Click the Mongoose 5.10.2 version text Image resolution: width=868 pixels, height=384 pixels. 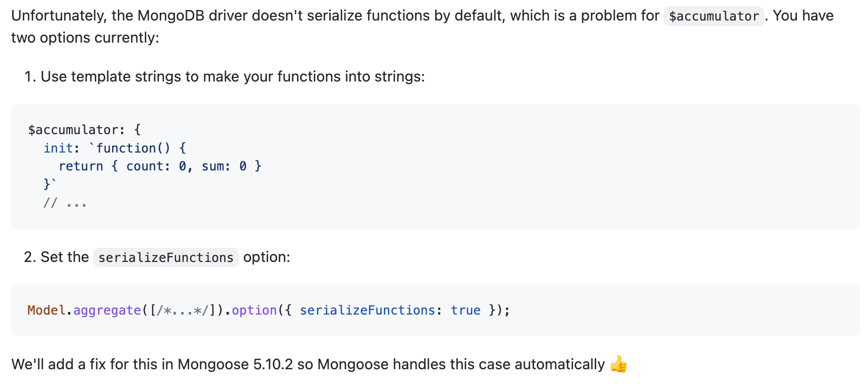(235, 365)
